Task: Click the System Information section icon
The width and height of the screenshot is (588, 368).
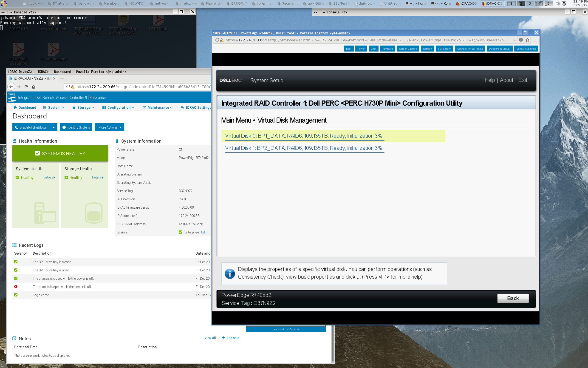Action: pos(117,141)
